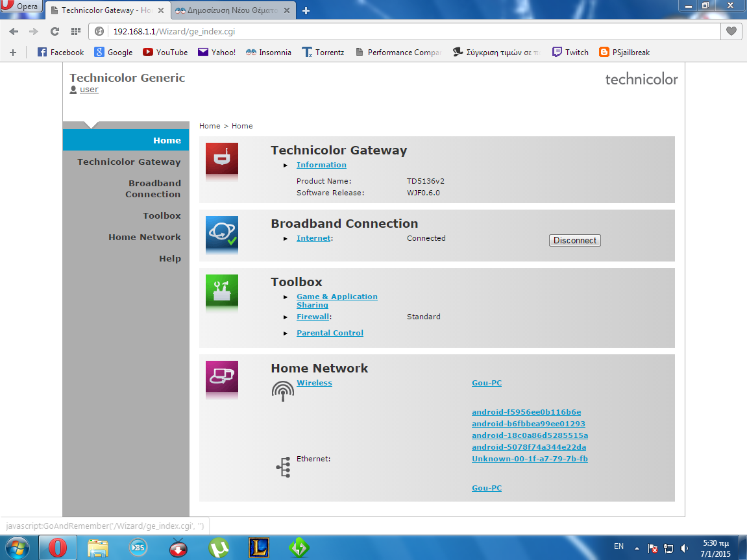Open the Ethernet Gou-PC link

[x=486, y=488]
